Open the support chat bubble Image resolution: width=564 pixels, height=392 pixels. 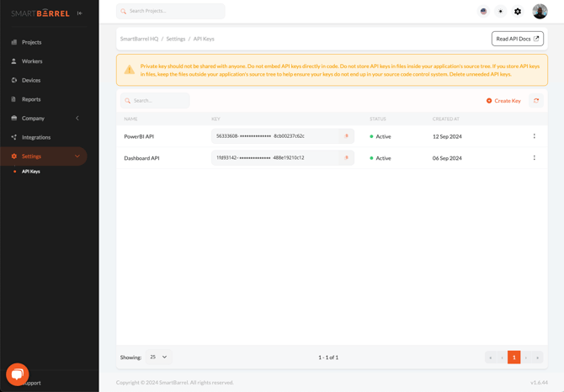click(x=17, y=373)
